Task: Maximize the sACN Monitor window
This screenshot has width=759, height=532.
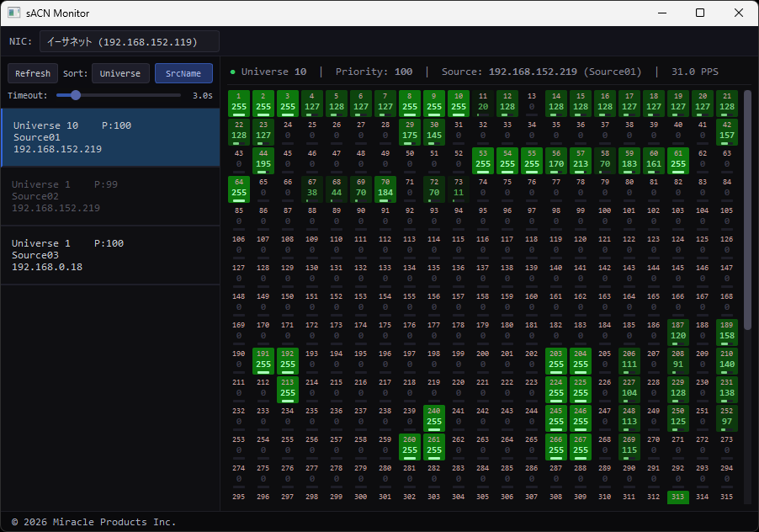Action: [700, 13]
